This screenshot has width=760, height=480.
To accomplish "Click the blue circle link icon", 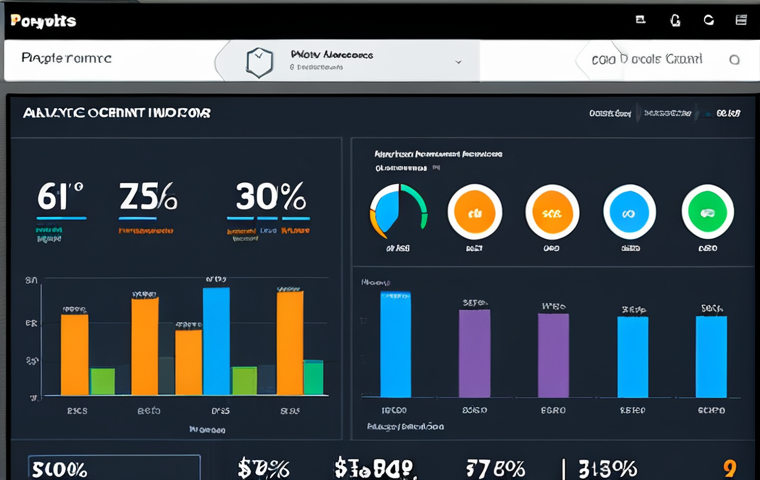I will [x=630, y=212].
